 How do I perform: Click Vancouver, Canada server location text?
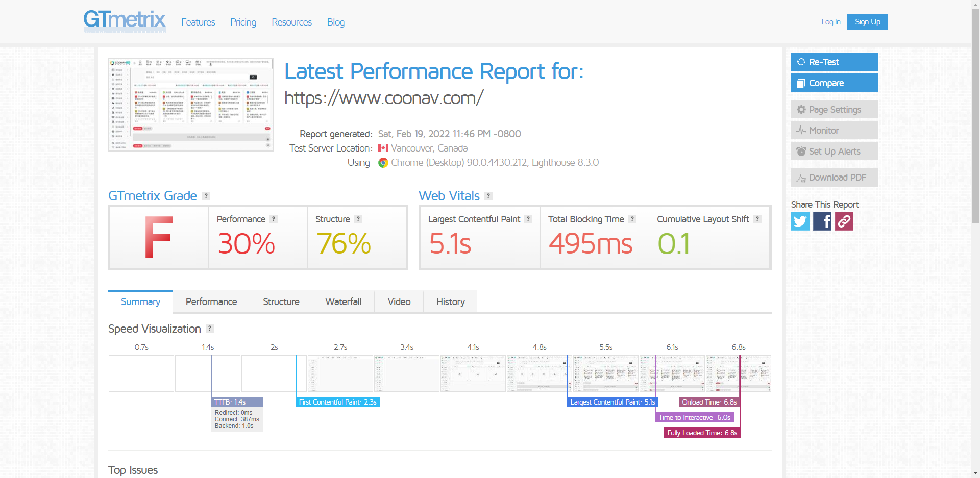click(x=429, y=148)
